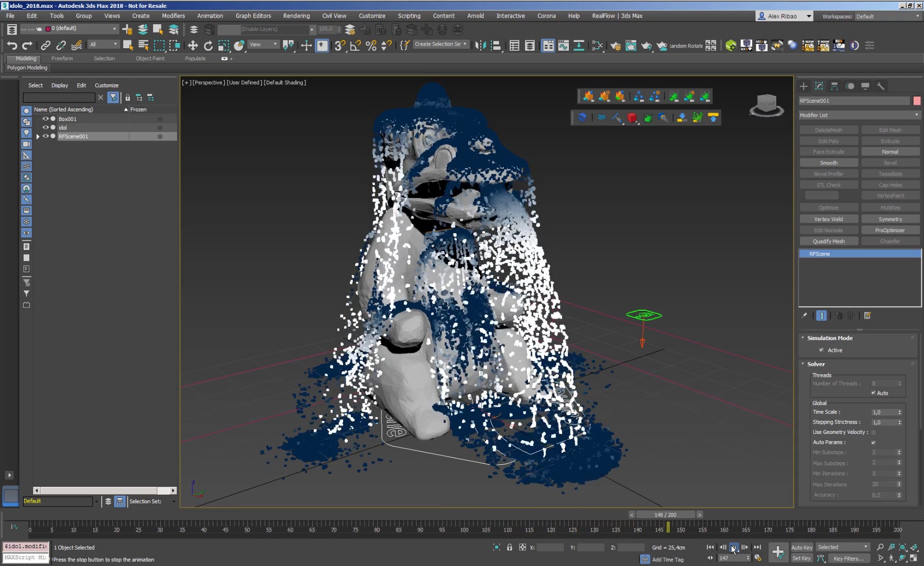This screenshot has width=924, height=566.
Task: Select the Rotate tool in the toolbar
Action: click(x=208, y=45)
